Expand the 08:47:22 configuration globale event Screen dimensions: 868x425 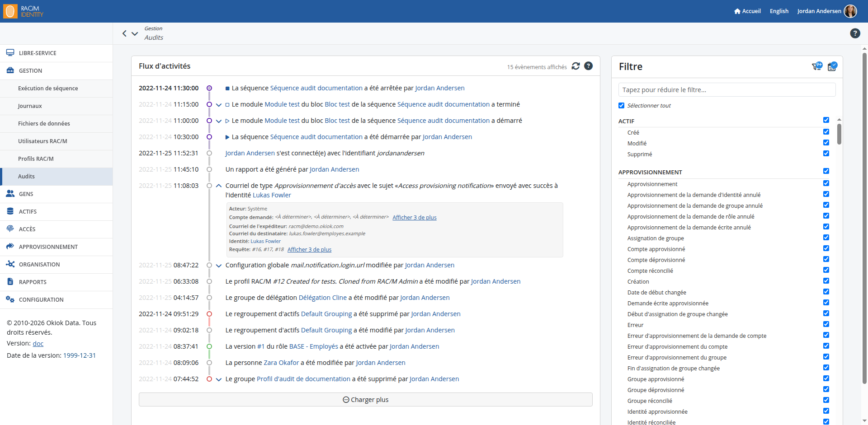[219, 266]
